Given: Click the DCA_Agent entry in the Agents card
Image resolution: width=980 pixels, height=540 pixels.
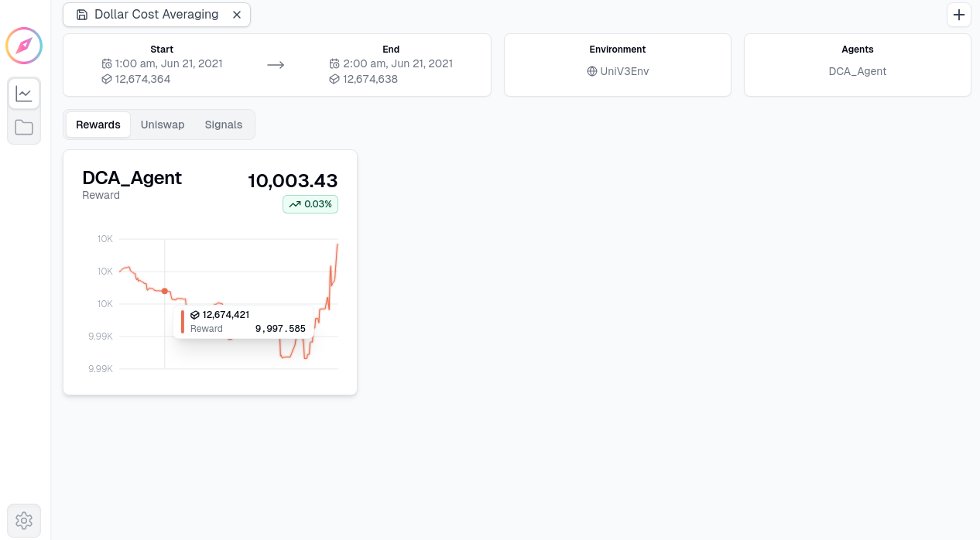Looking at the screenshot, I should 858,71.
